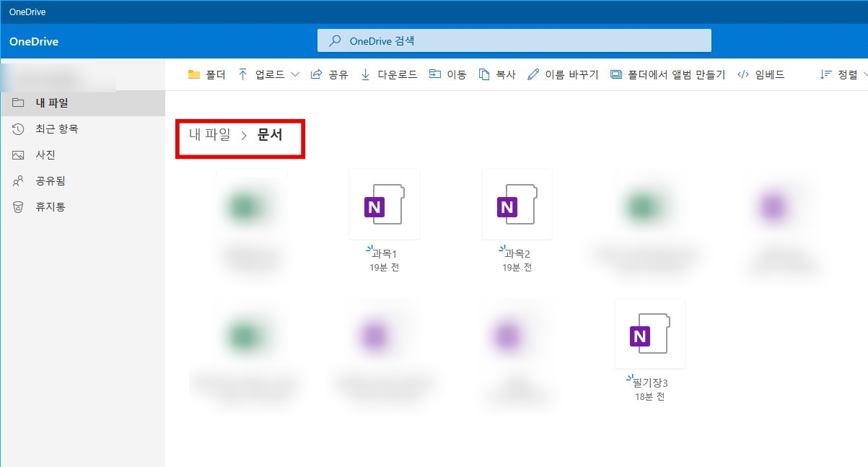Viewport: 868px width, 467px height.
Task: Click the 18분 전 text under 필기장3
Action: coord(649,397)
